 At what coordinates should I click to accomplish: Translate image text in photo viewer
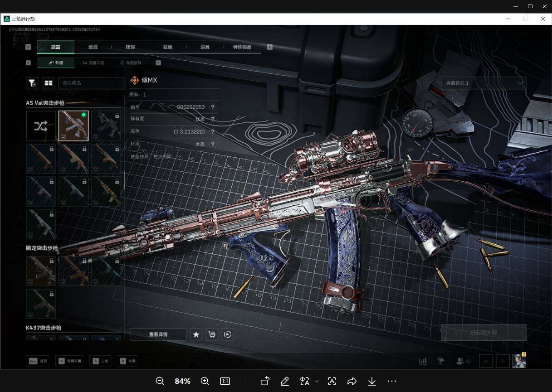[305, 381]
